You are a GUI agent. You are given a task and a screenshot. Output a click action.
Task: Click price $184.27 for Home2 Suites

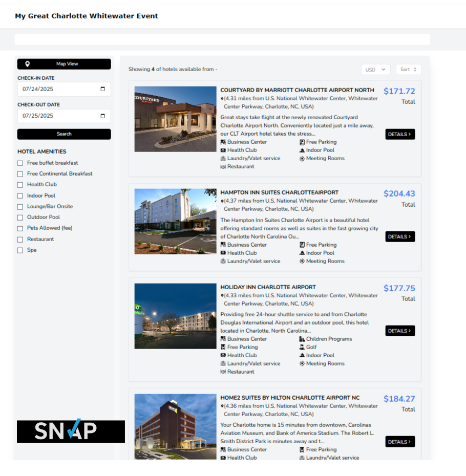399,399
